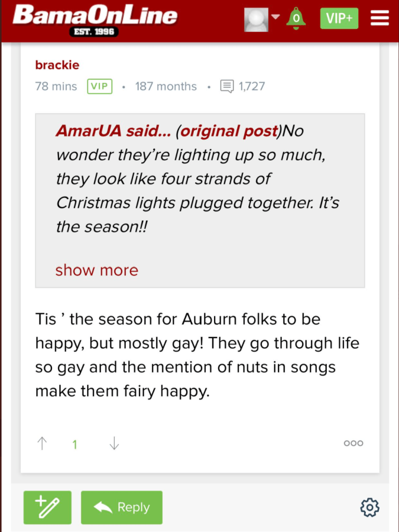Open the notifications bell

point(296,19)
